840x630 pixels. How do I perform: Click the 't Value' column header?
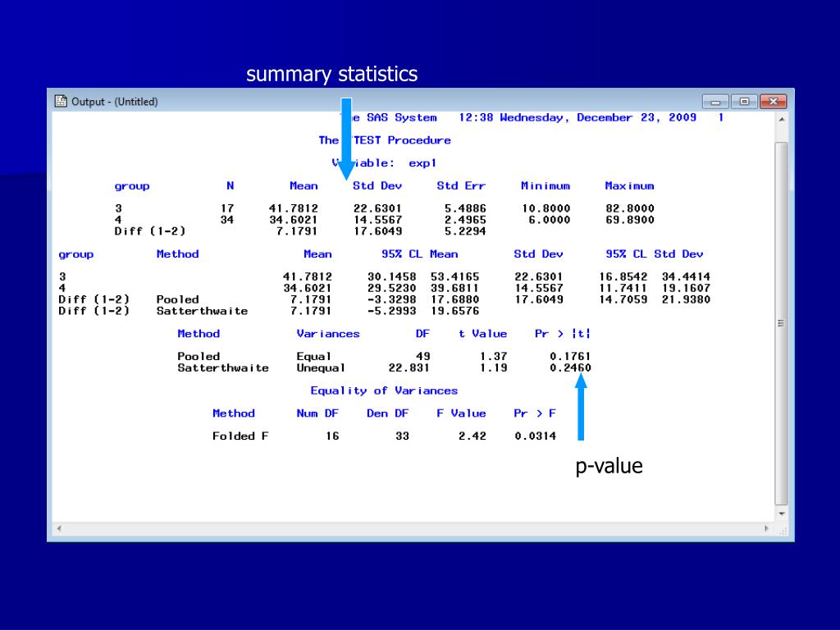coord(482,334)
